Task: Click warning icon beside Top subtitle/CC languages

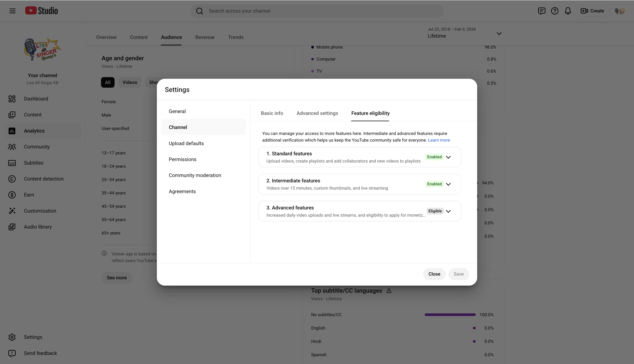Action: (389, 291)
